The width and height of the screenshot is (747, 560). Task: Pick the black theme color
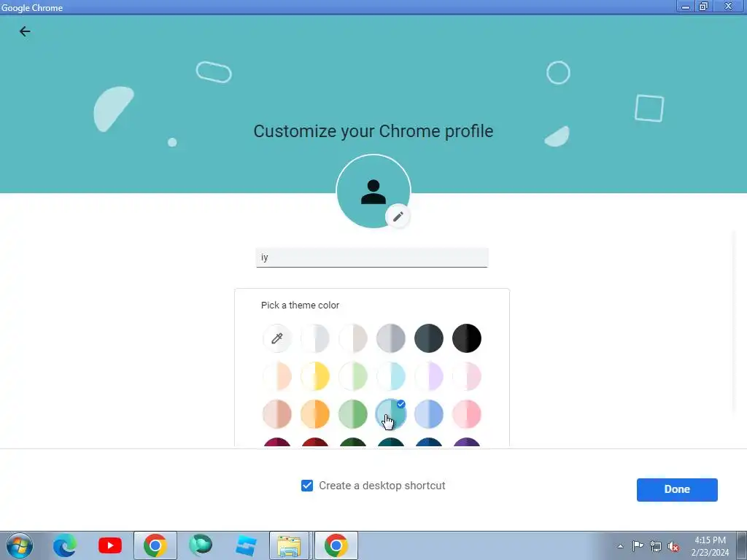click(x=467, y=338)
